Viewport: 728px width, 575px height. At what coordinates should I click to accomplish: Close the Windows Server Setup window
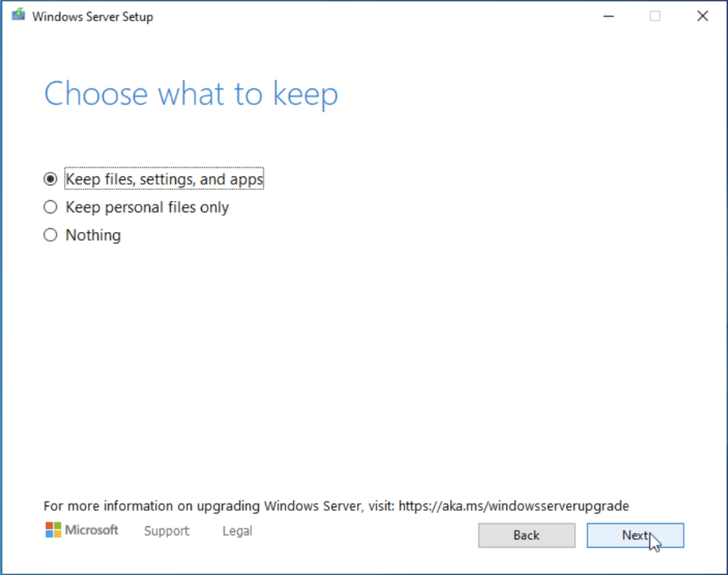point(703,16)
